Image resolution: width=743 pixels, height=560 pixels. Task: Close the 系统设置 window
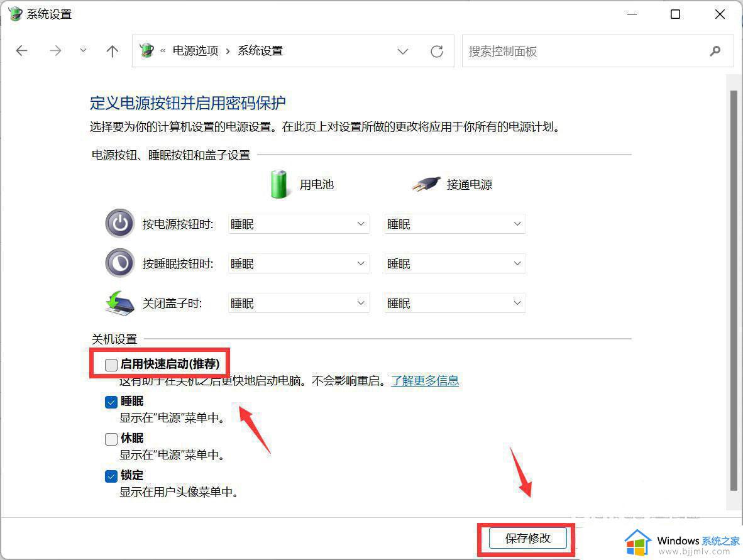720,14
